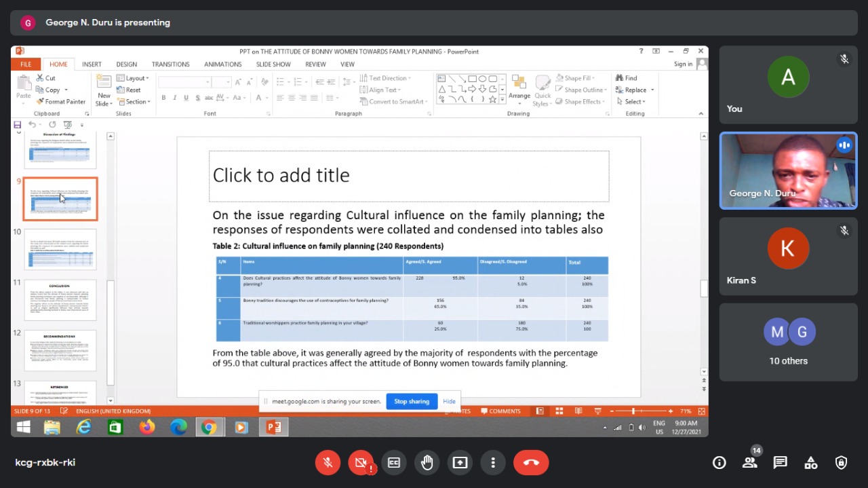Open meeting details info icon

tap(719, 463)
